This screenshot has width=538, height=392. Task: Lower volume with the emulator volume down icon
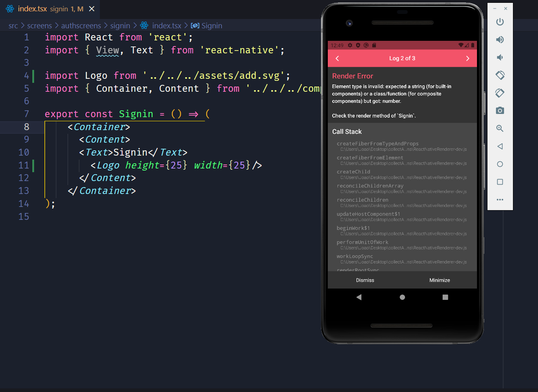click(500, 57)
